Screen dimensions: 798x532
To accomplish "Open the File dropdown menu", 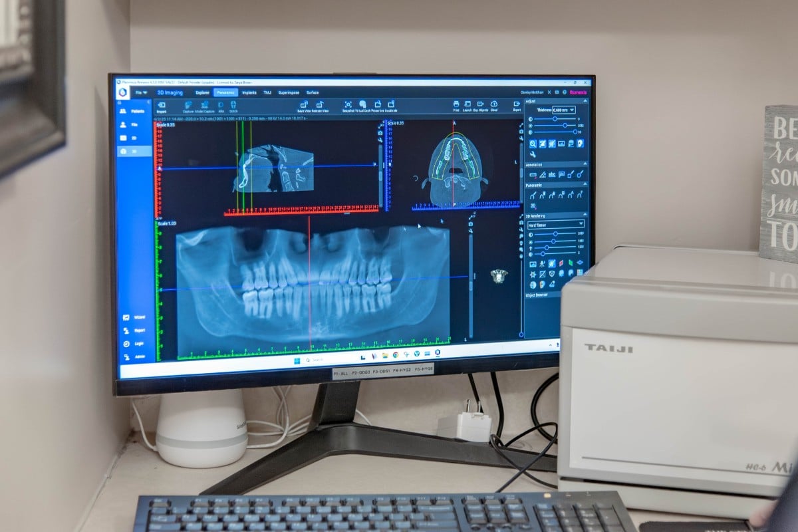I will click(x=141, y=92).
